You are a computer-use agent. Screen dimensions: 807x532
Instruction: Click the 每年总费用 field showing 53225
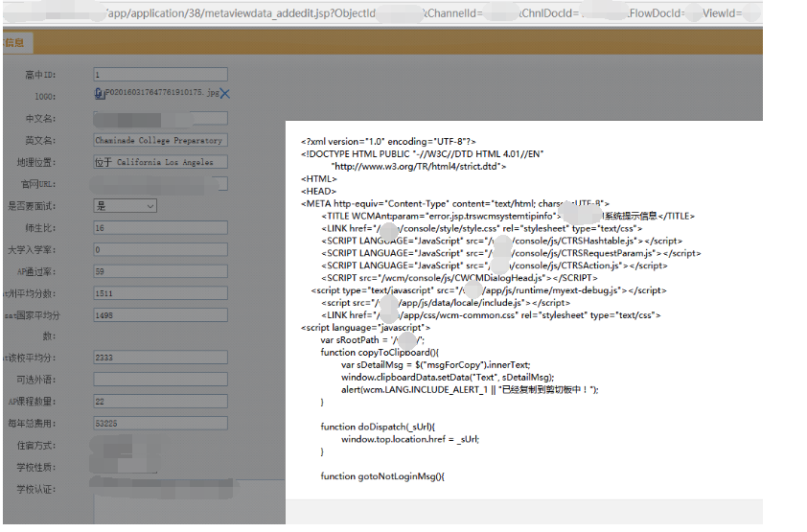coord(161,424)
